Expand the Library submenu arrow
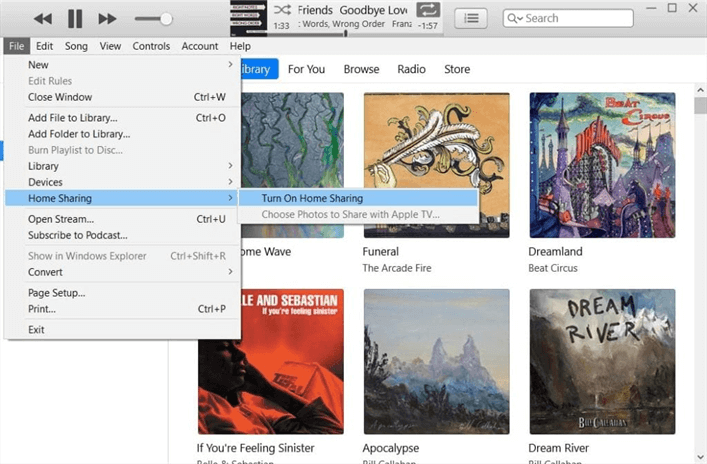This screenshot has height=464, width=707. click(x=230, y=166)
